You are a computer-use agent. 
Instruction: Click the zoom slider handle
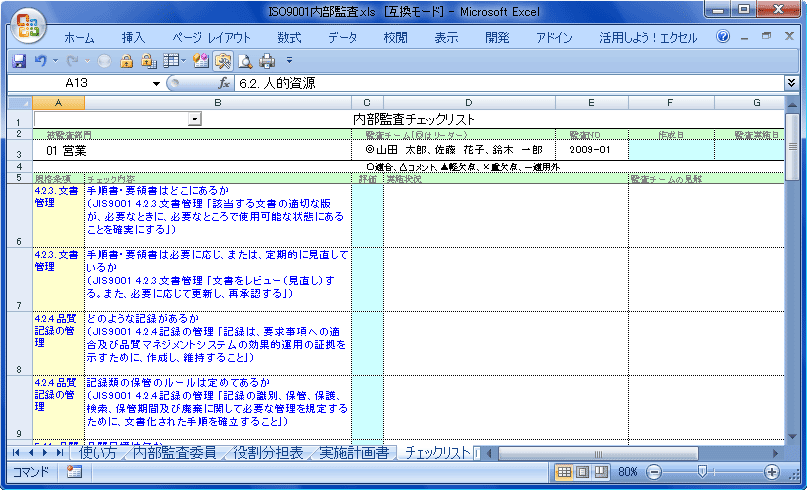[701, 472]
